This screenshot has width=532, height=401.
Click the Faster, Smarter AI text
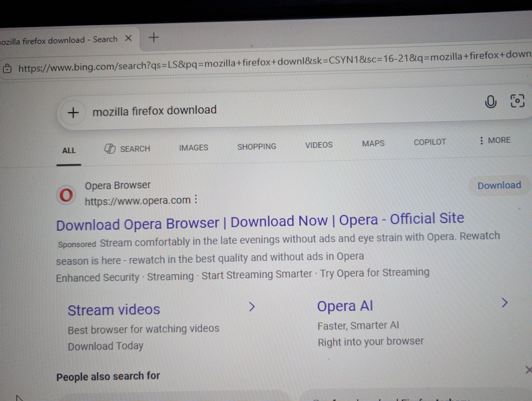pyautogui.click(x=358, y=326)
